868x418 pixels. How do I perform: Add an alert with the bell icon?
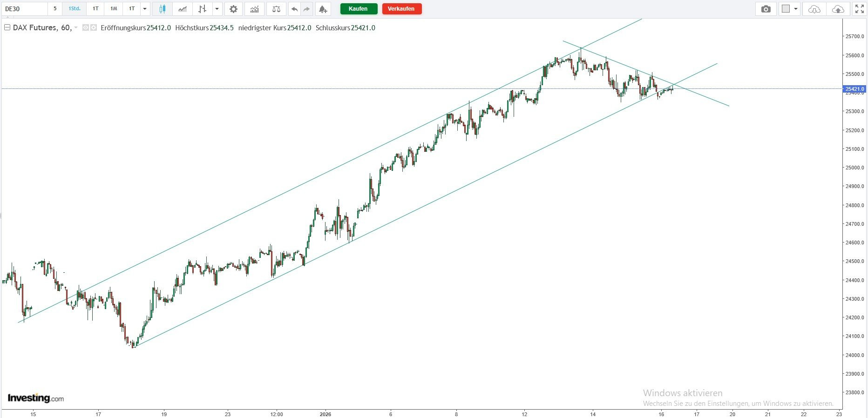coord(323,9)
